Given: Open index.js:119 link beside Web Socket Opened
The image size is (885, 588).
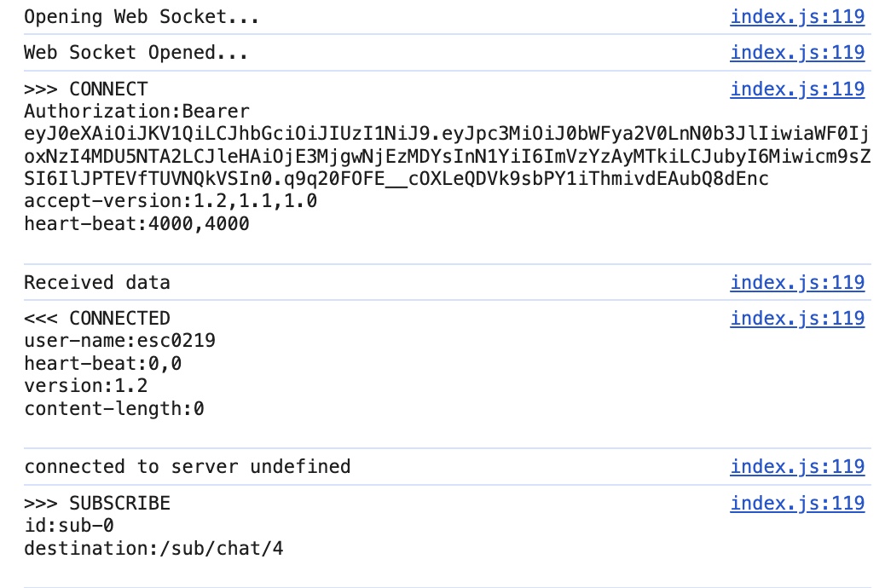Looking at the screenshot, I should [797, 53].
